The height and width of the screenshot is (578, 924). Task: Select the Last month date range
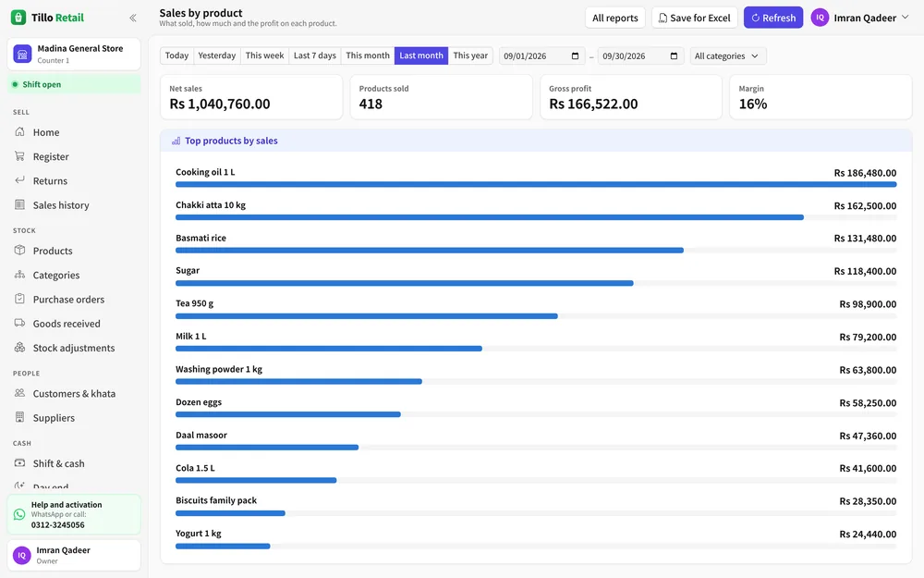coord(421,55)
